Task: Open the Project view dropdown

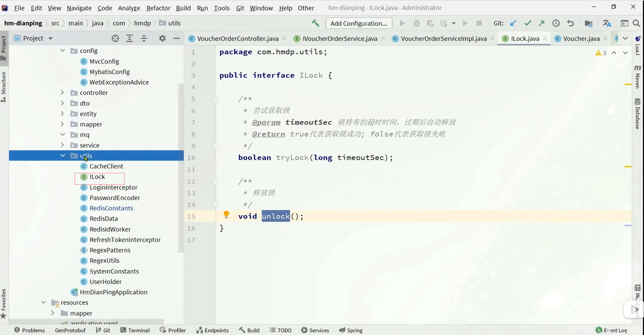Action: coord(51,39)
